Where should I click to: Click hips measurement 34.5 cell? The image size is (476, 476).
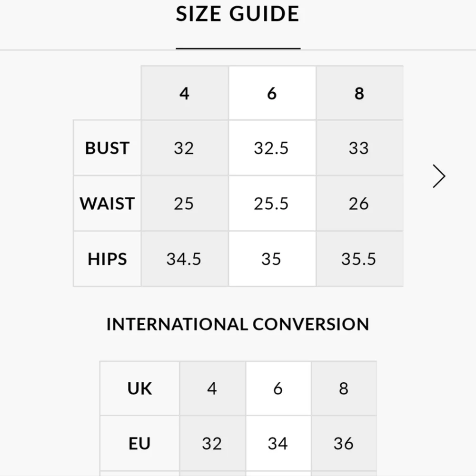tap(185, 259)
